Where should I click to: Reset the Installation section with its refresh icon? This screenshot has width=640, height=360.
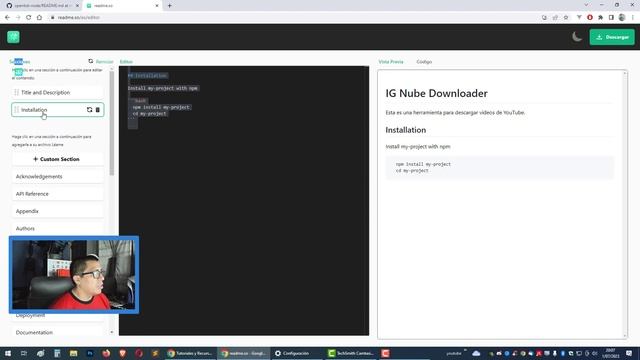click(89, 110)
